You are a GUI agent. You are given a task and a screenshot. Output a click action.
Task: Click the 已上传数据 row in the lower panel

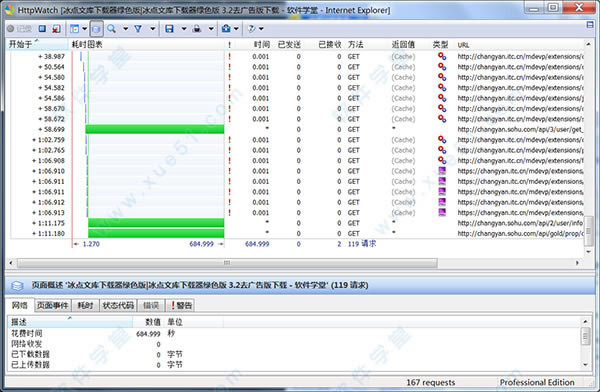coord(294,364)
